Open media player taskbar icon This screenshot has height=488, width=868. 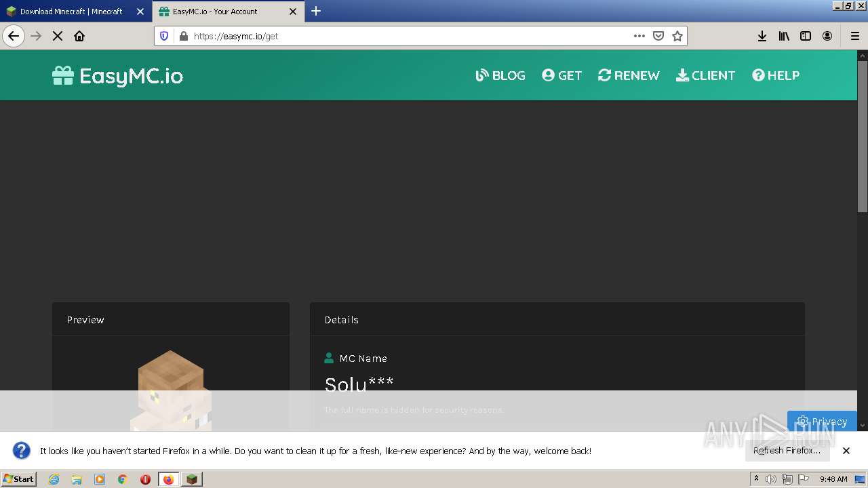100,479
